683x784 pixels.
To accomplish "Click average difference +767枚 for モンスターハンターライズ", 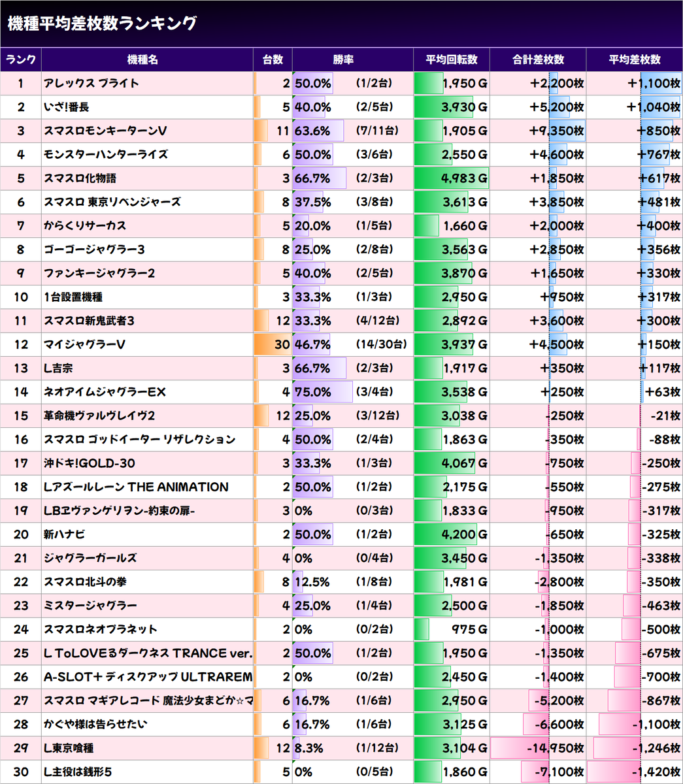I will click(659, 154).
